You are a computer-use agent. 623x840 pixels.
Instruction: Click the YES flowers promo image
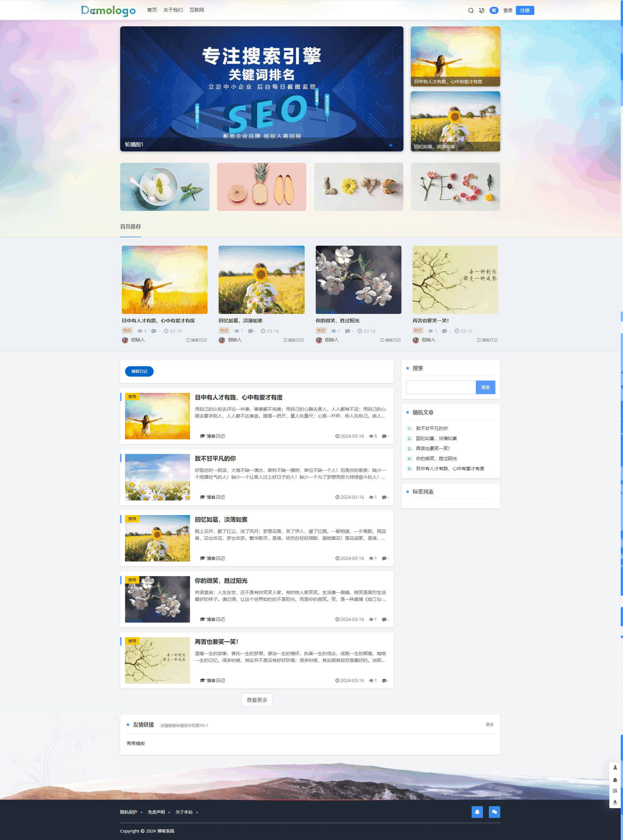(455, 187)
